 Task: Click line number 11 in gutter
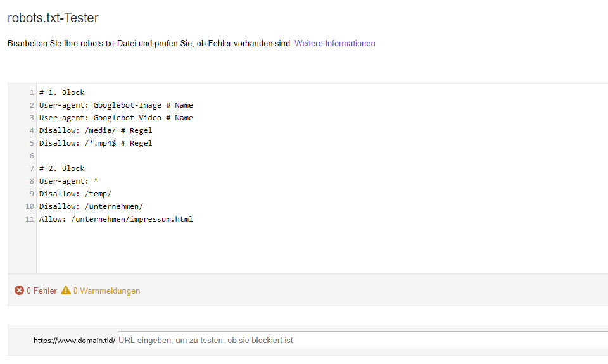coord(30,219)
